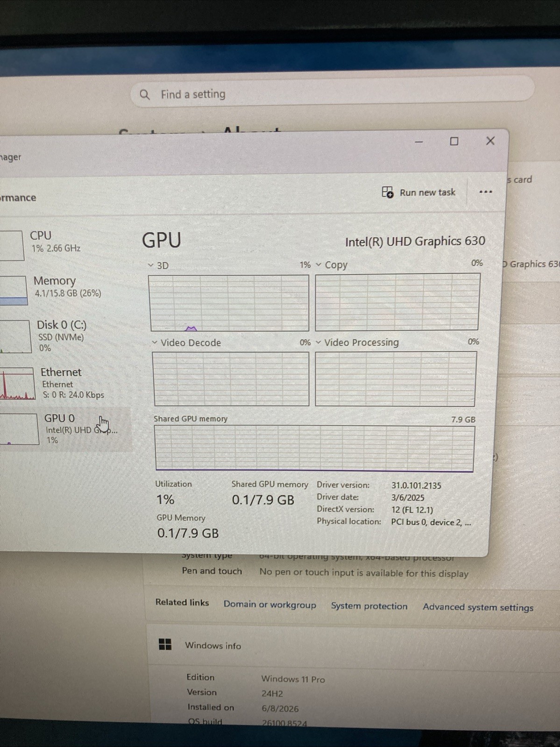
Task: Open System protection link in Settings
Action: pos(369,606)
